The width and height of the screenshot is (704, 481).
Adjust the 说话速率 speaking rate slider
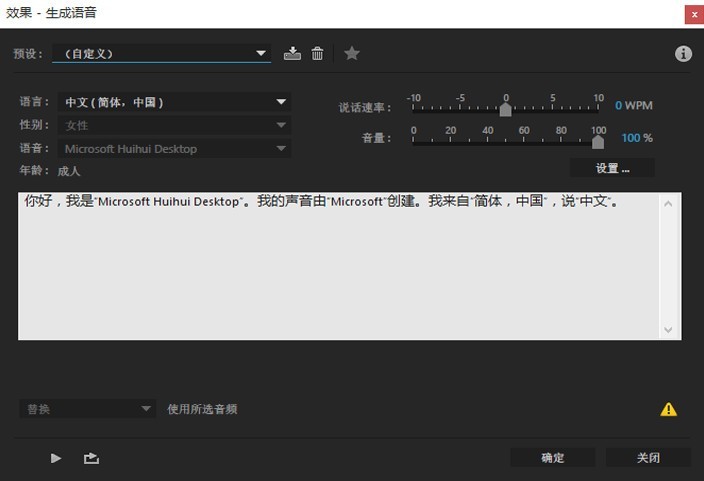click(x=506, y=109)
